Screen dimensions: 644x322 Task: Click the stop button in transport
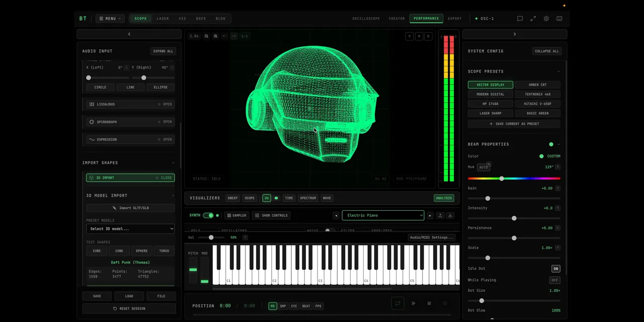tap(429, 303)
